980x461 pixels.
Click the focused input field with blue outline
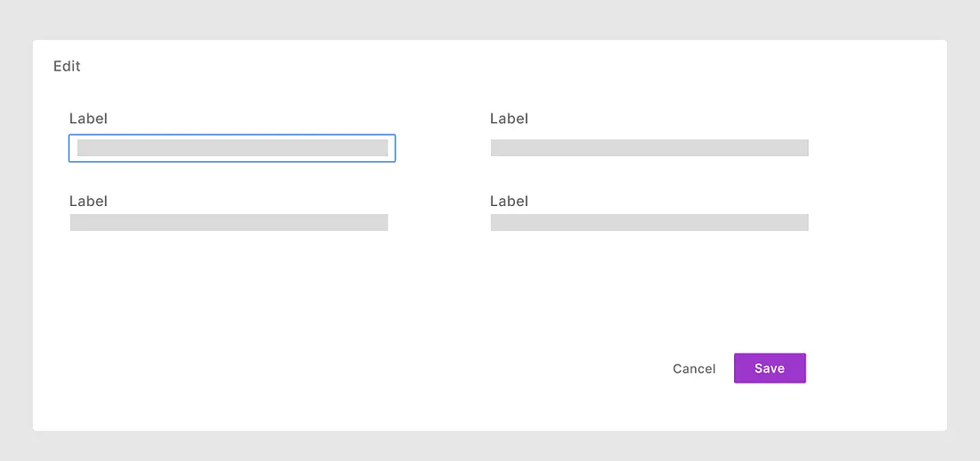[x=232, y=148]
